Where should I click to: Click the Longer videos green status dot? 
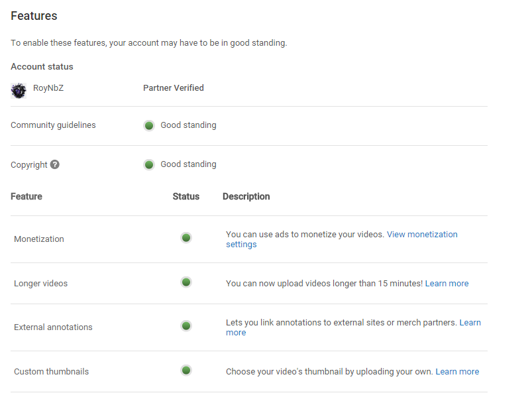(x=186, y=282)
